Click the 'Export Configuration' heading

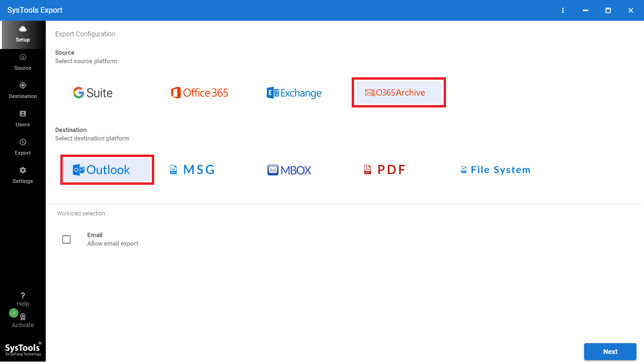[x=85, y=34]
